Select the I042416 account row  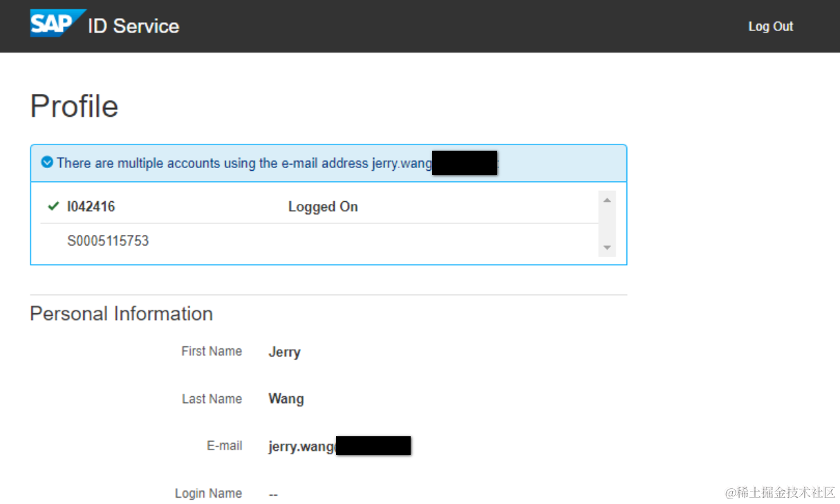(x=319, y=206)
